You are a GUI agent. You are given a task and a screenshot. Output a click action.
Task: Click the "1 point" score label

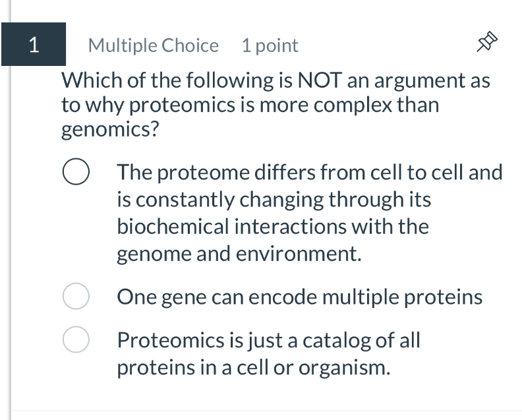(x=270, y=45)
